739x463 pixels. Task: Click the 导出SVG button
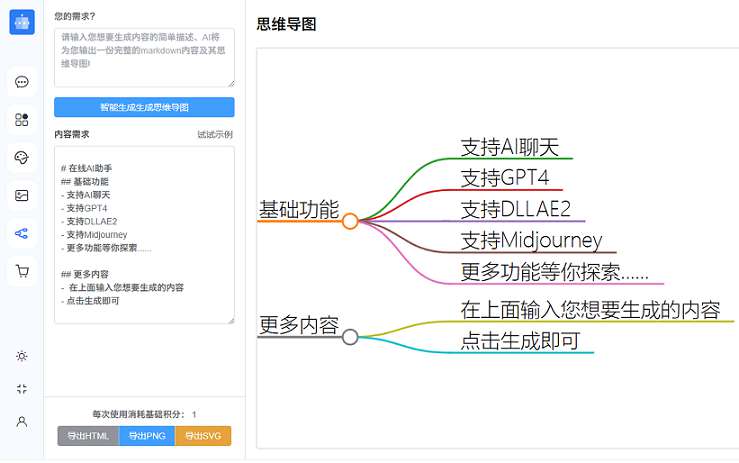coord(203,436)
